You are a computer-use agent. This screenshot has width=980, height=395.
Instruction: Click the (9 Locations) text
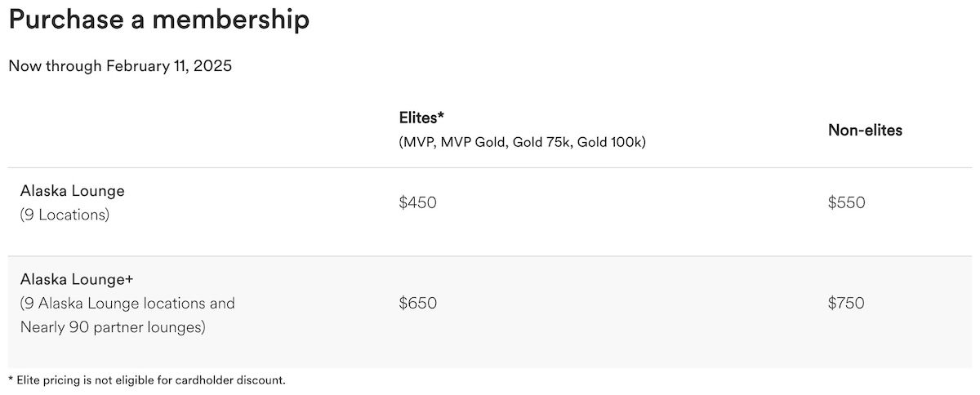point(65,215)
